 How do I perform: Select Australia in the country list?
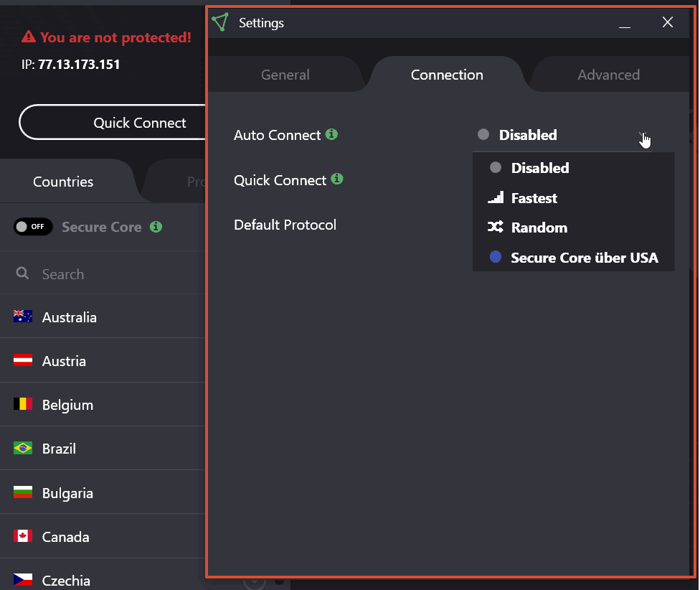click(x=103, y=317)
